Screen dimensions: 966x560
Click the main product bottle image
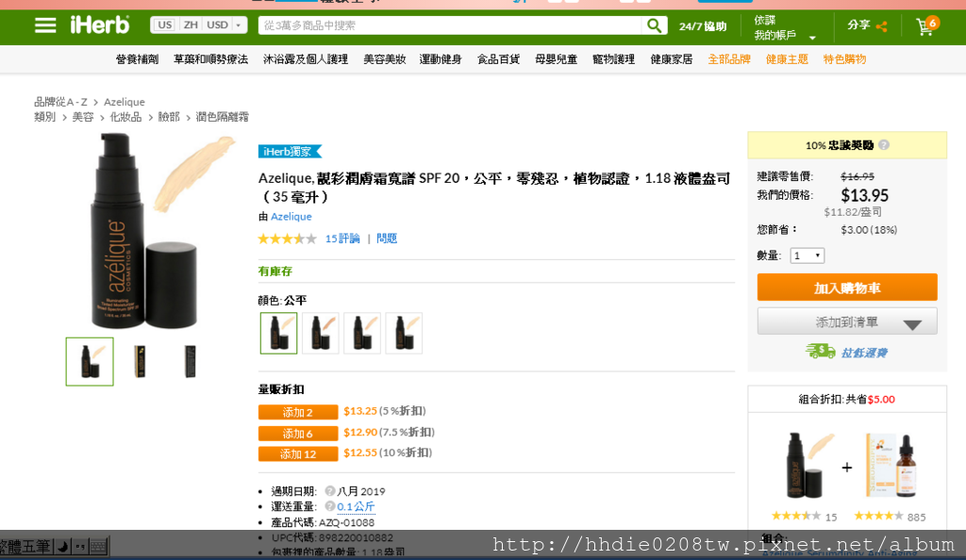point(144,231)
